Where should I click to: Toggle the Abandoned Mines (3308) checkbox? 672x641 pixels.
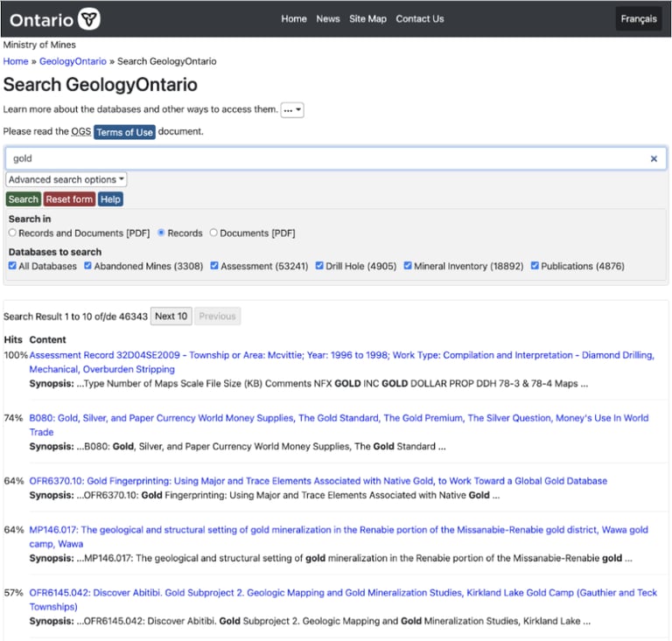point(87,266)
